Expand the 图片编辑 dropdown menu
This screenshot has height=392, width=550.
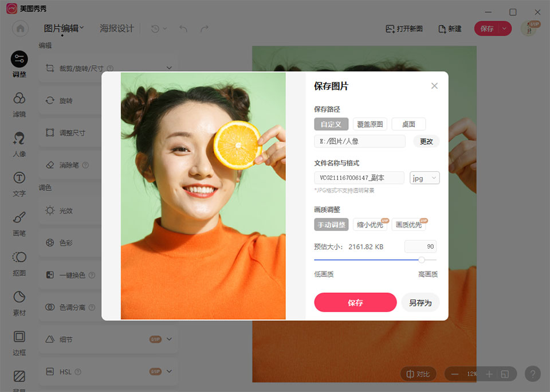coord(64,28)
